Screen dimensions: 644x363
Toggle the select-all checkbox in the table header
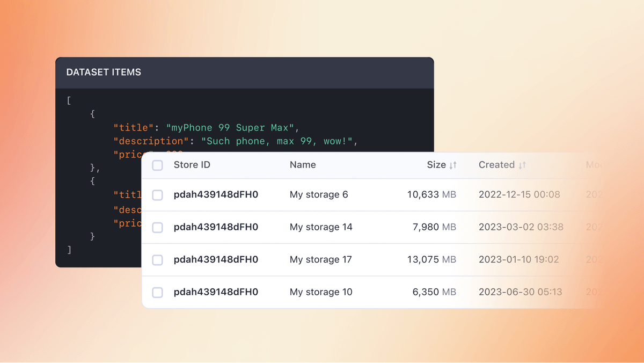point(157,165)
